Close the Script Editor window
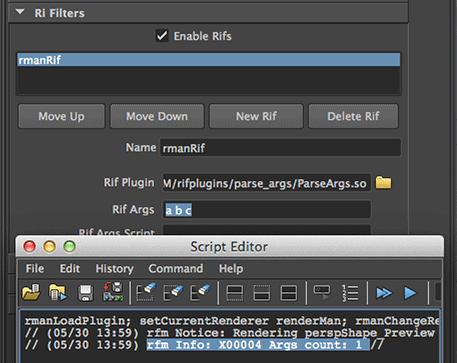Screen dimensions: 457x363 click(29, 247)
